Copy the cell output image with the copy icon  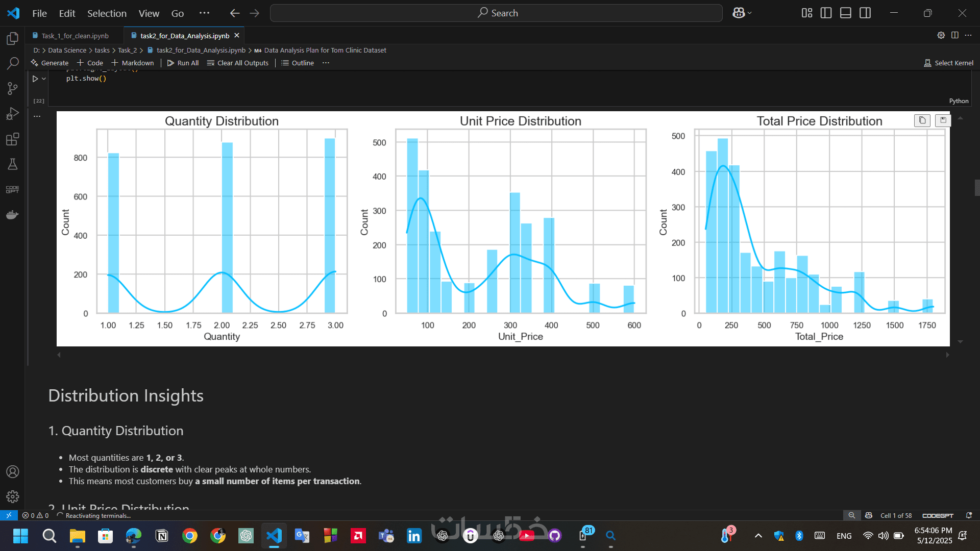[922, 120]
